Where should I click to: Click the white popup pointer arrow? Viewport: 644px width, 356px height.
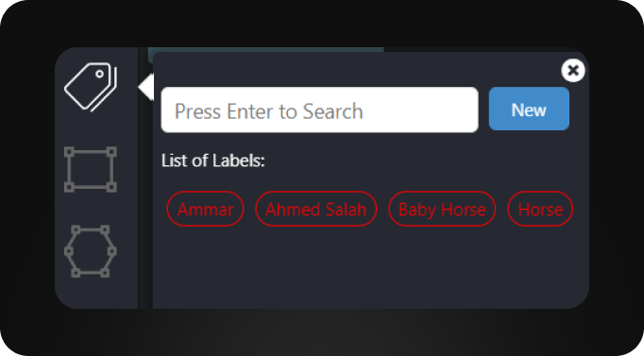145,87
